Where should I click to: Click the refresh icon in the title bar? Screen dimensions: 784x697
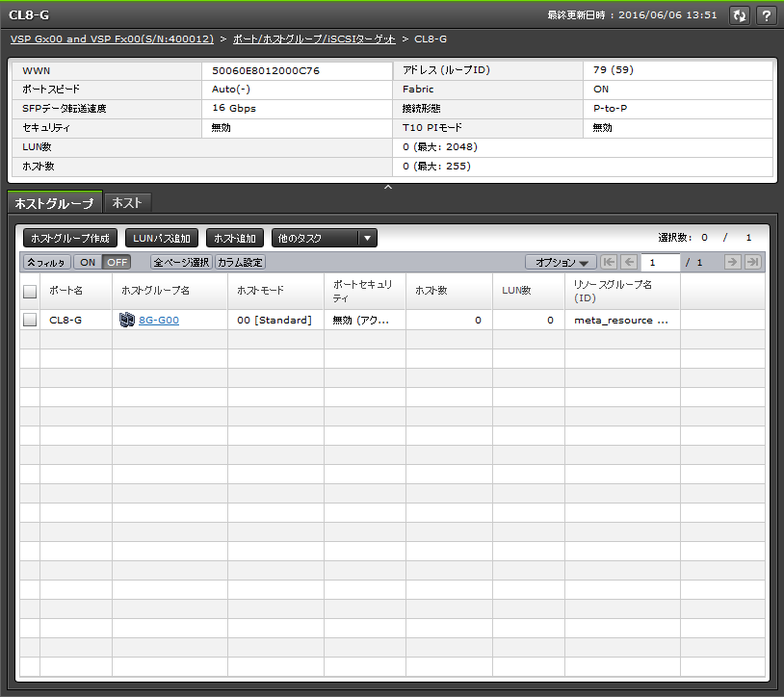click(739, 15)
